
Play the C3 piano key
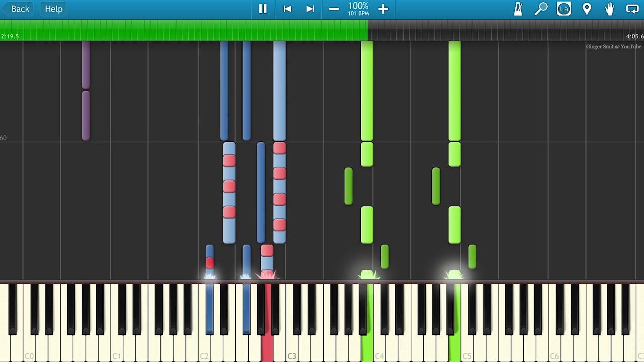click(x=292, y=348)
